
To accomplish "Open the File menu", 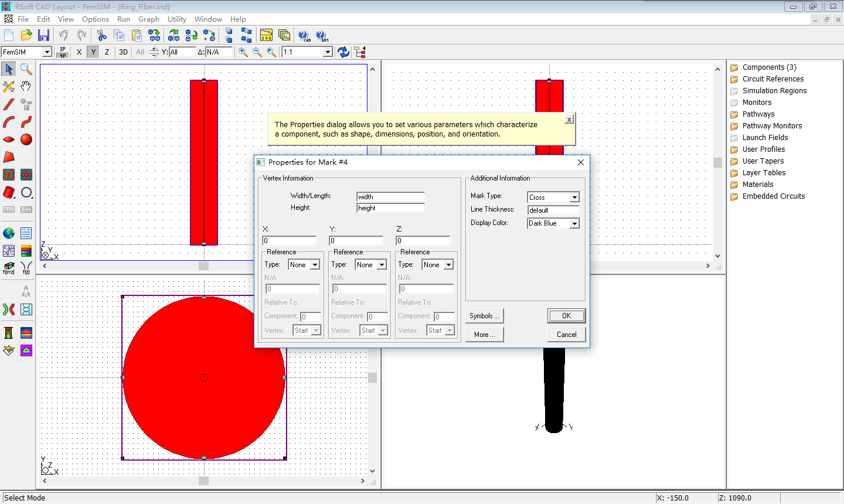I will (x=23, y=19).
